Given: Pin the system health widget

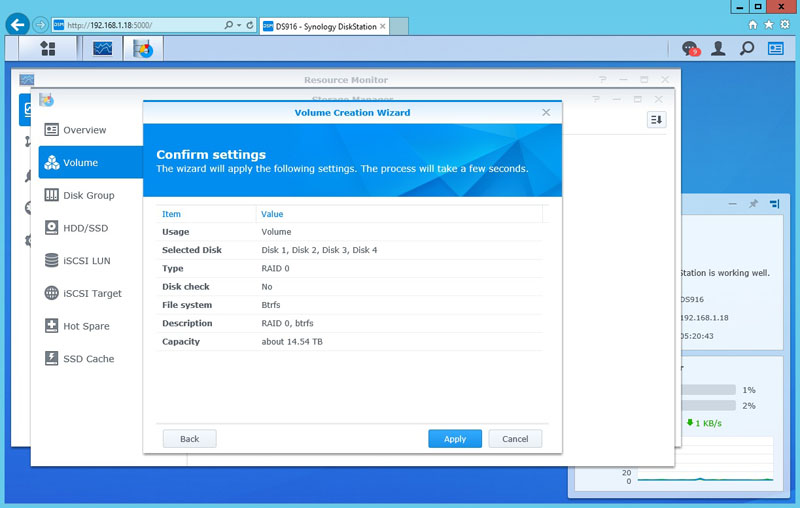Looking at the screenshot, I should [753, 204].
